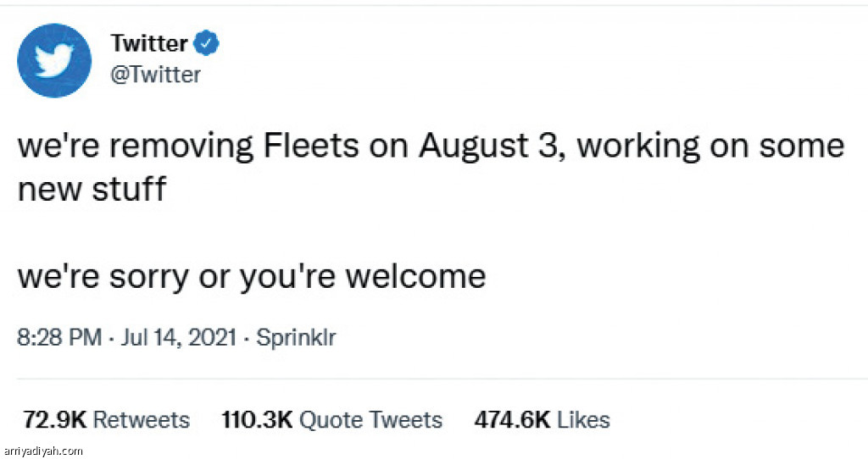Open the Sprinklr source link

[x=296, y=338]
